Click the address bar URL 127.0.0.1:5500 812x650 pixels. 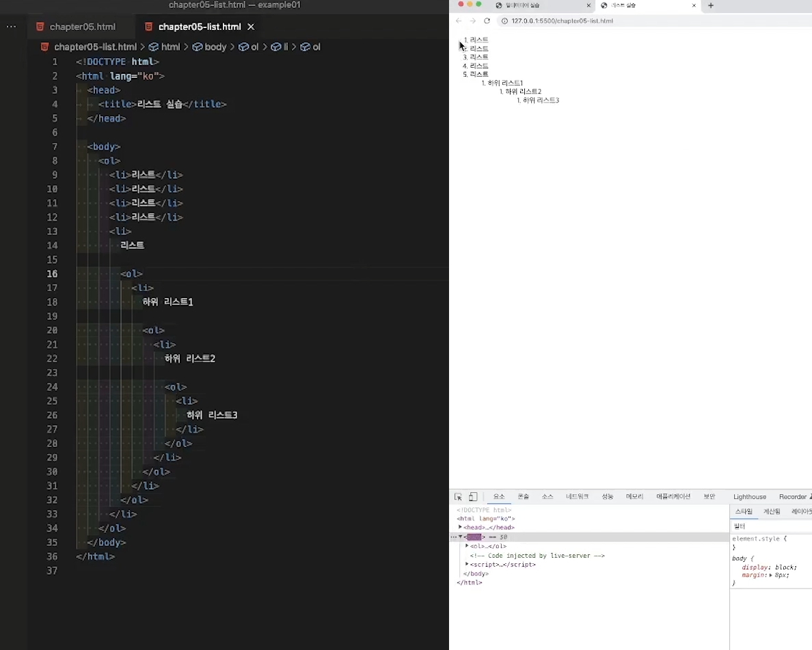[562, 21]
